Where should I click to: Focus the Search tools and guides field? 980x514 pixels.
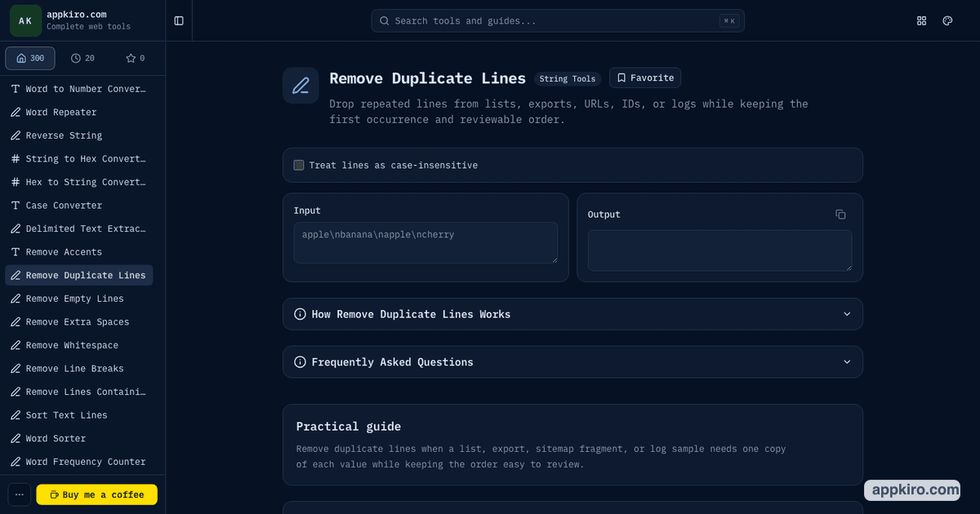[558, 21]
